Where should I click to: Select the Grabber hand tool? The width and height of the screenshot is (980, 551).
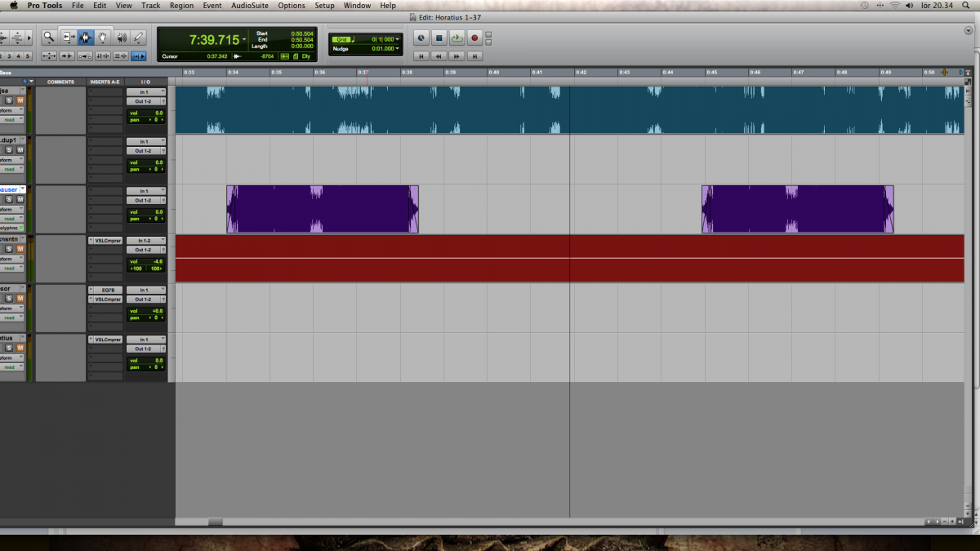tap(104, 37)
